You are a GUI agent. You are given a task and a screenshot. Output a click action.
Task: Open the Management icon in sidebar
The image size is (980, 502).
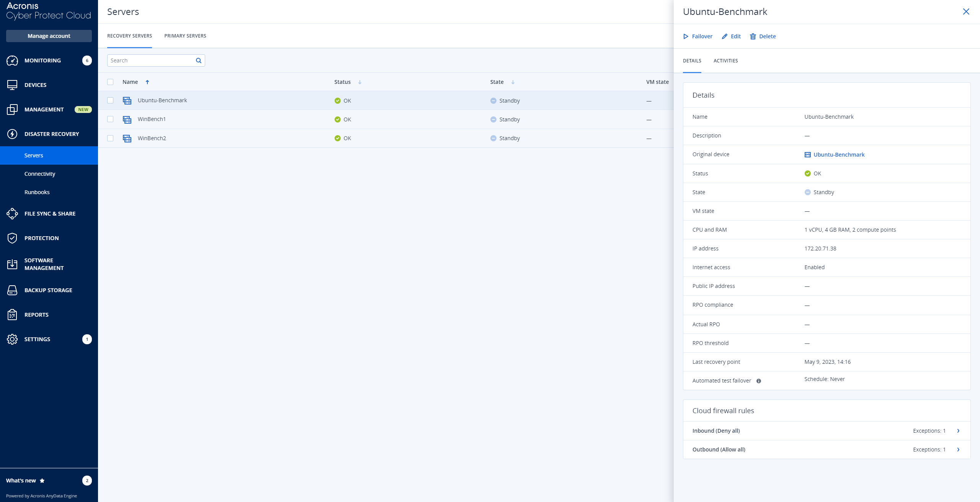(x=12, y=110)
